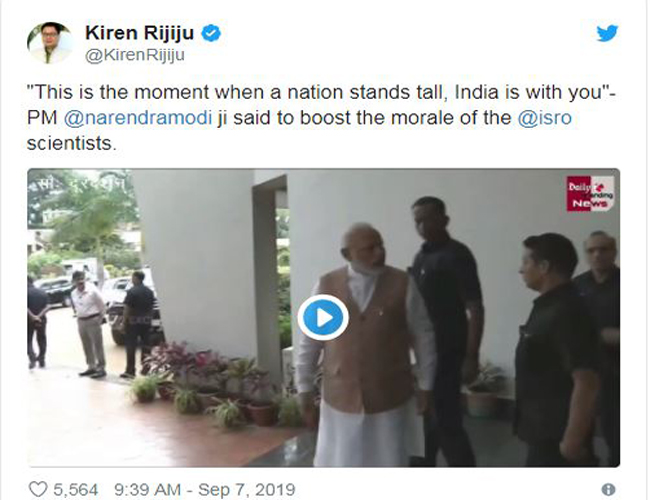Click the 5,564 likes count
650x500 pixels.
pos(76,490)
